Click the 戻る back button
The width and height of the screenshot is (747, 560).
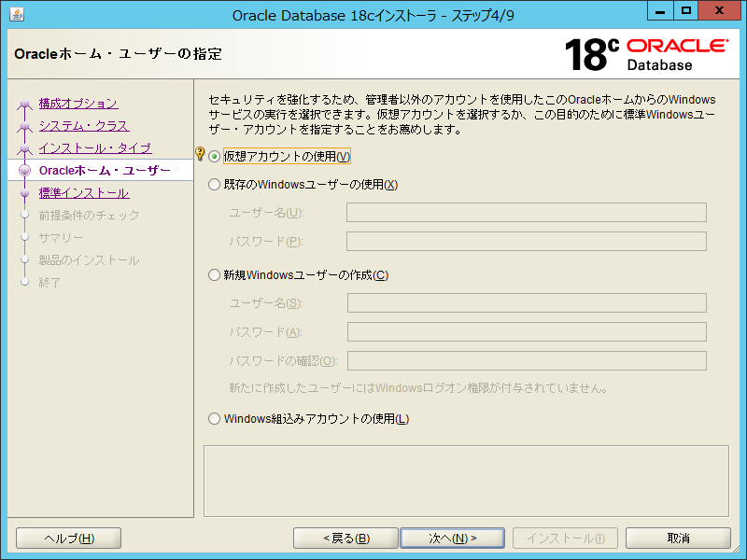[345, 539]
